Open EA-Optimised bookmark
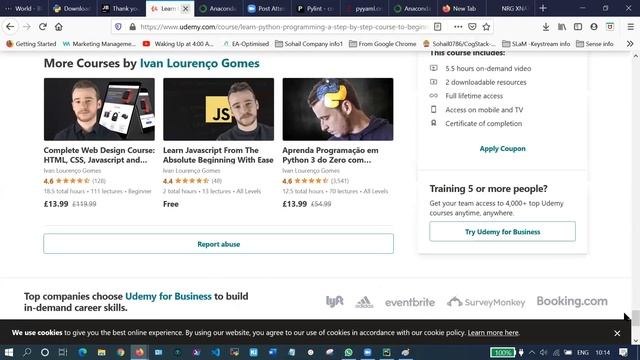The width and height of the screenshot is (640, 360). coord(246,44)
